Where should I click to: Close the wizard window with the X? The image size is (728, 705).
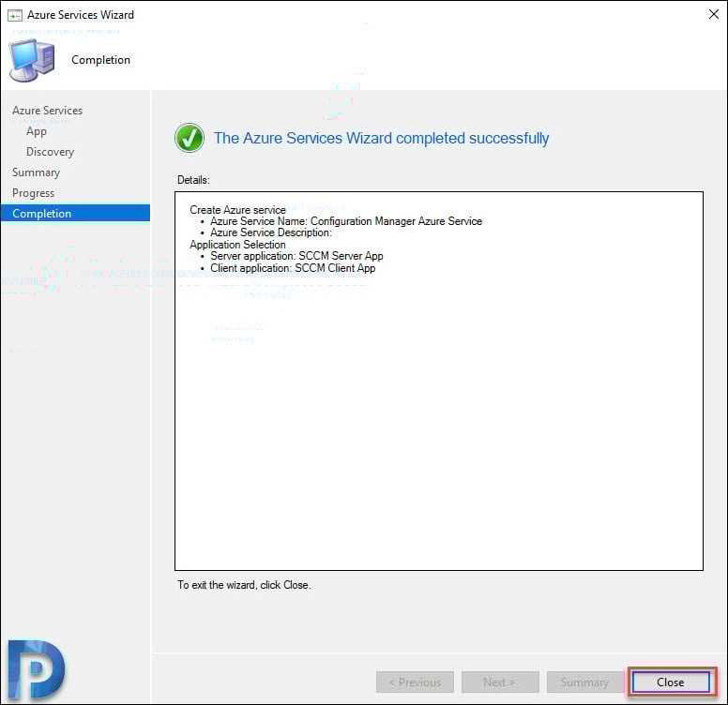tap(714, 14)
